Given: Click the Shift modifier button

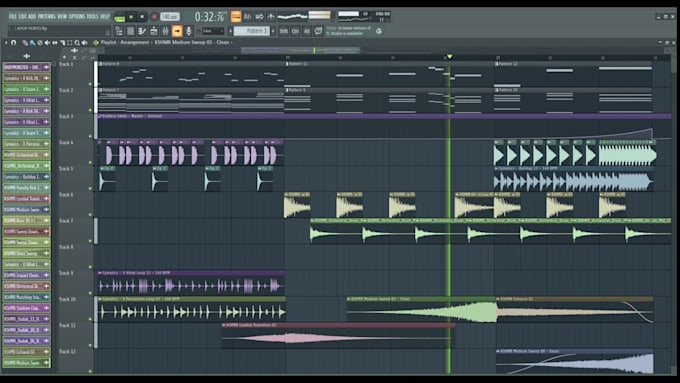Looking at the screenshot, I should coord(283,31).
